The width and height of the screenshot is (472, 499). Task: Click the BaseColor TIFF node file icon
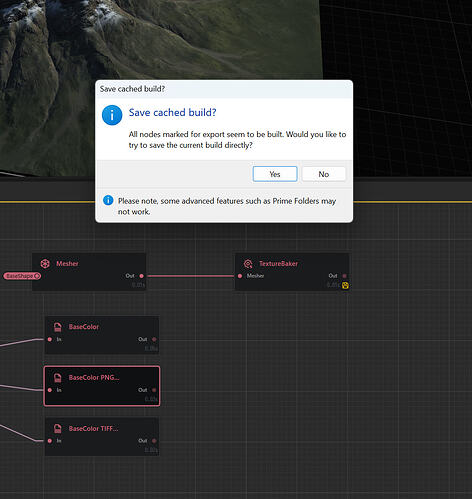(x=58, y=428)
